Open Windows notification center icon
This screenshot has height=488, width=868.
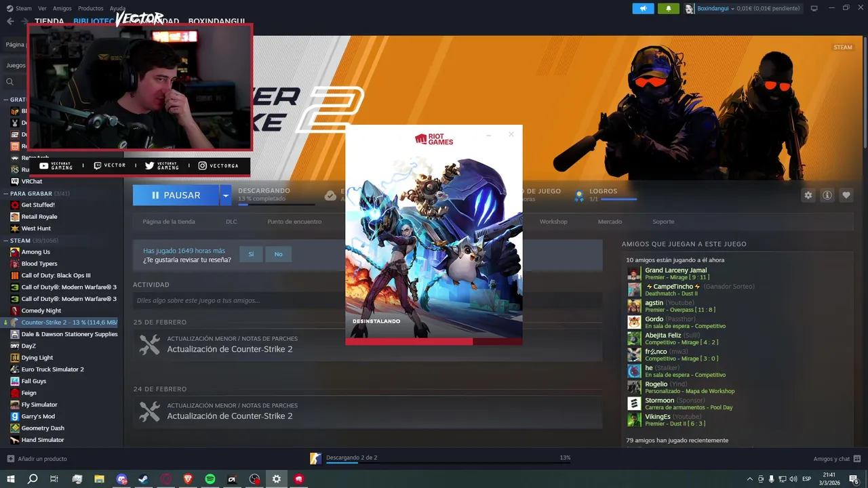point(854,479)
